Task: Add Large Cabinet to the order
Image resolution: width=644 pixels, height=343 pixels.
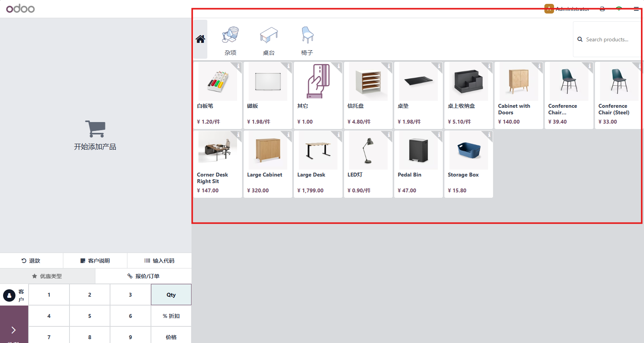Action: 268,164
